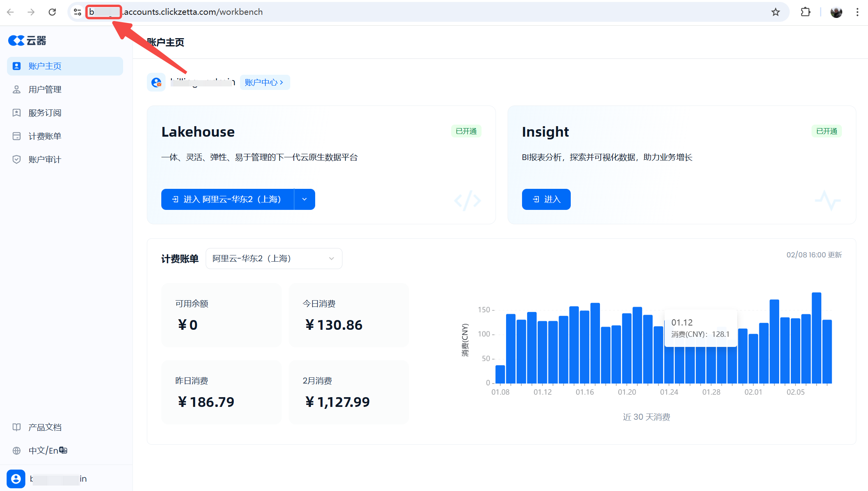Open the browser extensions puzzle icon
This screenshot has width=868, height=491.
point(805,12)
